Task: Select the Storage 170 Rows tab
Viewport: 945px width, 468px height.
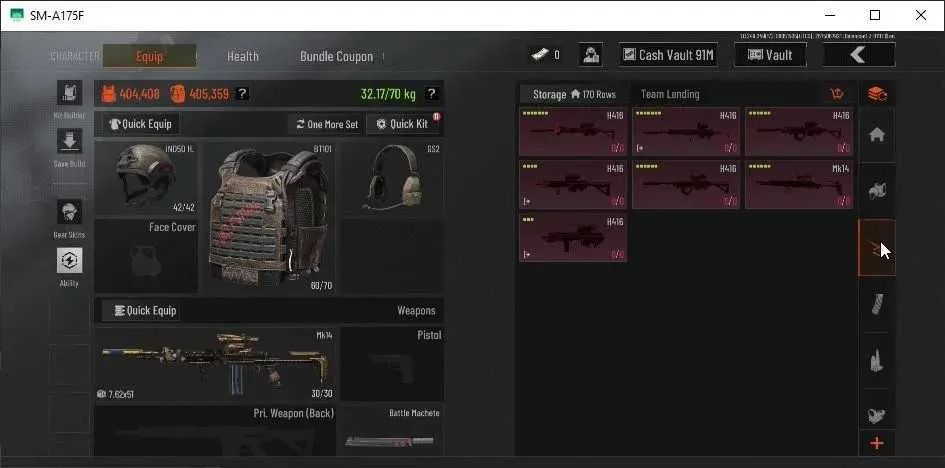Action: point(574,95)
